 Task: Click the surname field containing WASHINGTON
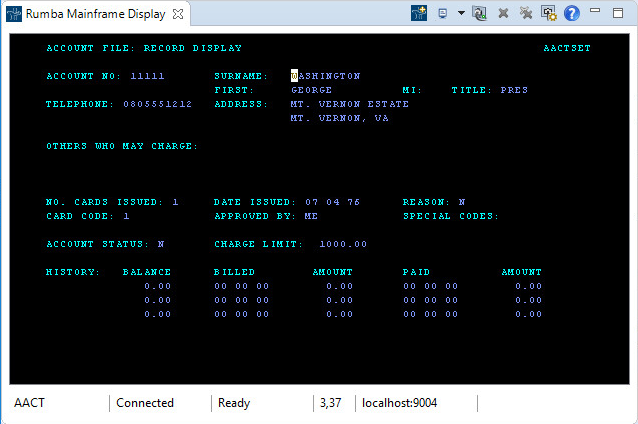pos(326,76)
